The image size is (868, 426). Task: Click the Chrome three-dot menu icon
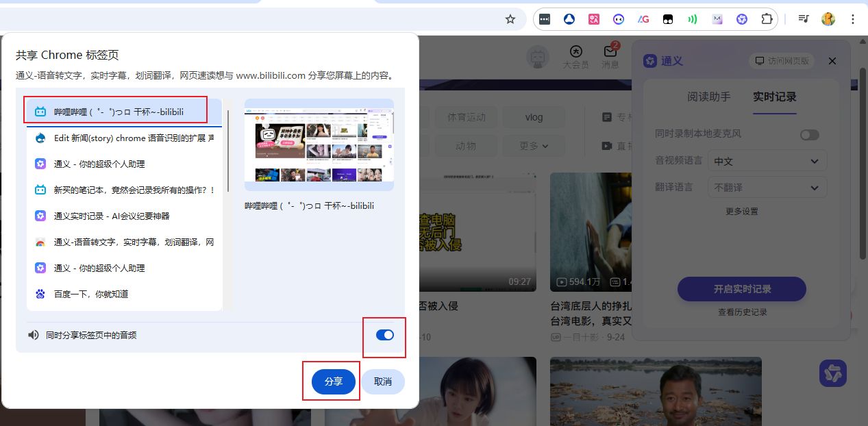853,19
